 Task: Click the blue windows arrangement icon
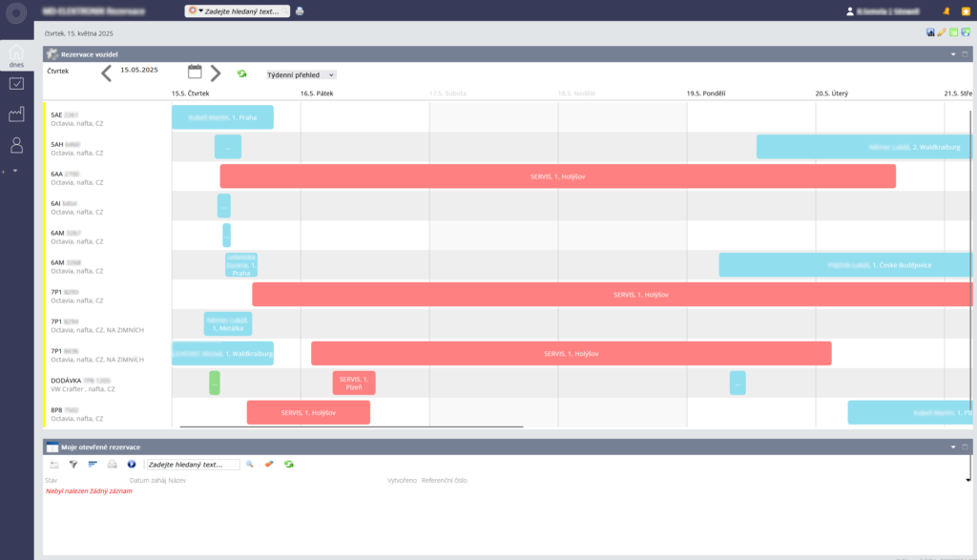(966, 32)
